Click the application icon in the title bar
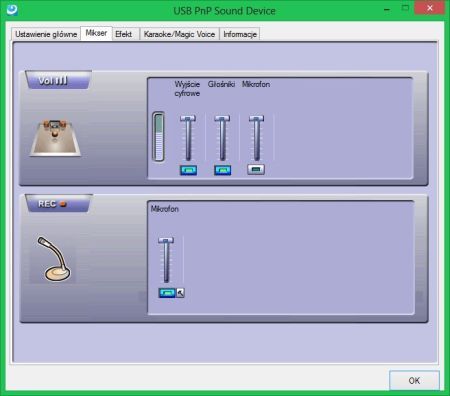This screenshot has width=450, height=396. pyautogui.click(x=12, y=10)
